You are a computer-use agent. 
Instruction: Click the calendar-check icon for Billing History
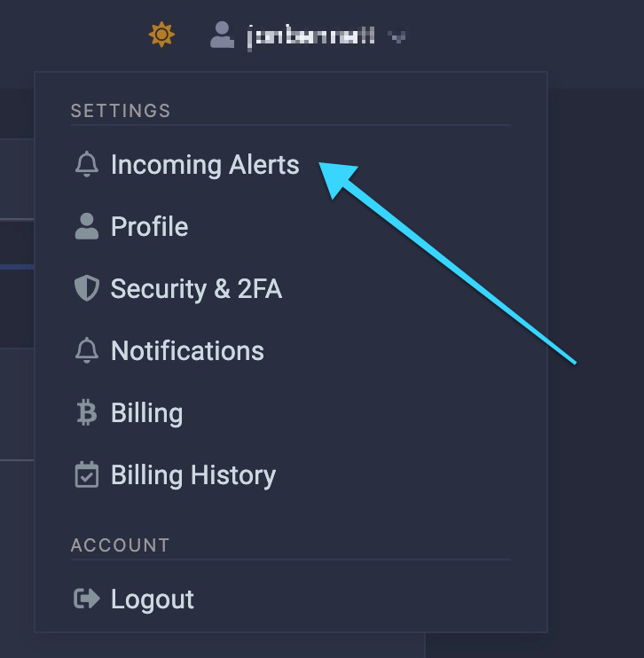pos(87,474)
